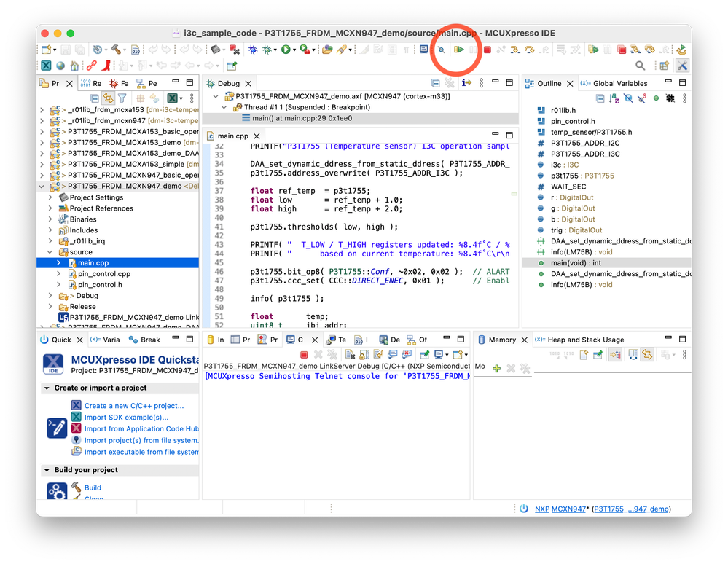Click the Search magnifier icon in the toolbar
The height and width of the screenshot is (564, 728).
pos(641,66)
